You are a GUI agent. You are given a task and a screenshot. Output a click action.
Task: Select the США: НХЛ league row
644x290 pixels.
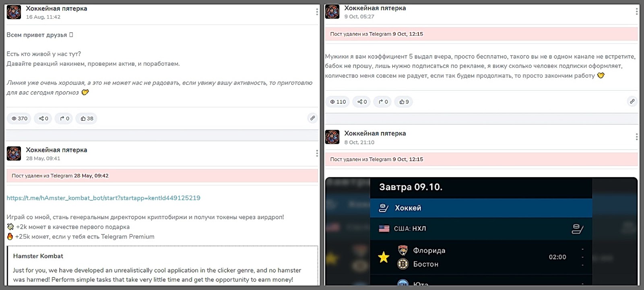[x=481, y=228]
